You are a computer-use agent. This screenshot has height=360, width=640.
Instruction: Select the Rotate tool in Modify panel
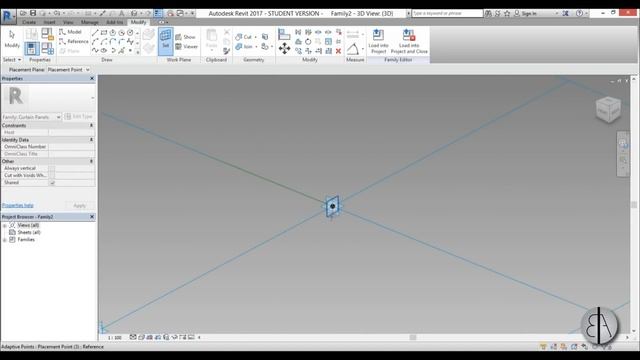click(308, 41)
